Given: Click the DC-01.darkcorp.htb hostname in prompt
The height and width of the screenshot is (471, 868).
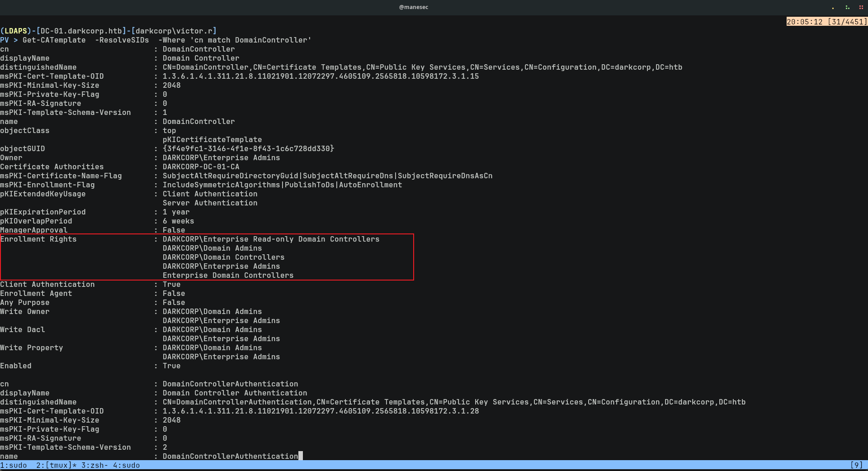Looking at the screenshot, I should [x=81, y=31].
